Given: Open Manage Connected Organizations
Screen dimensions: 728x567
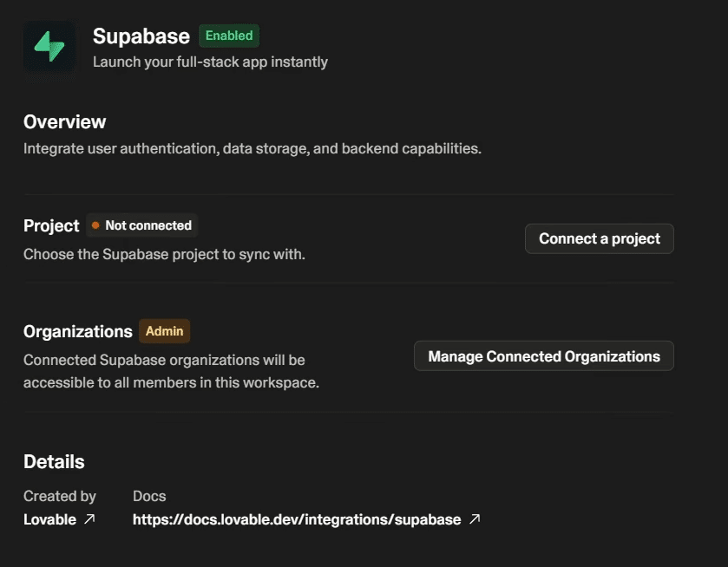Looking at the screenshot, I should tap(544, 355).
